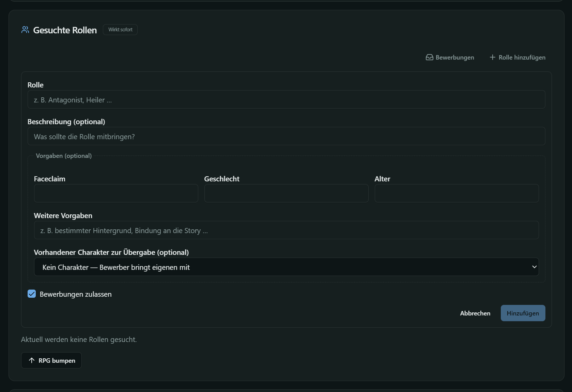The height and width of the screenshot is (392, 572).
Task: Focus the Rolle input field
Action: (286, 100)
